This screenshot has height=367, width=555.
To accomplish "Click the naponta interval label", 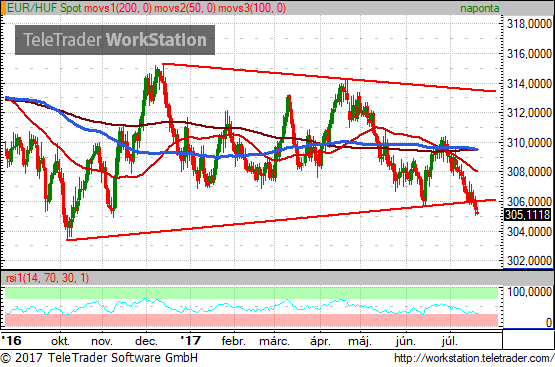I will click(x=480, y=8).
